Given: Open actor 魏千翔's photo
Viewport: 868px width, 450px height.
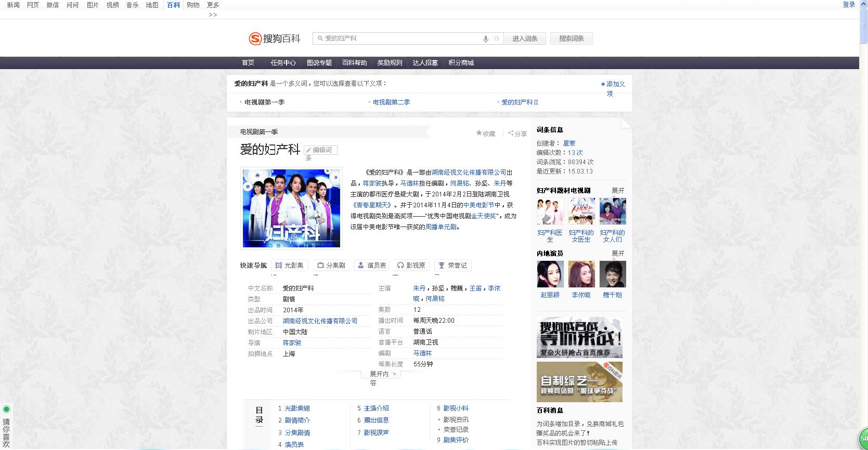Looking at the screenshot, I should pyautogui.click(x=613, y=274).
